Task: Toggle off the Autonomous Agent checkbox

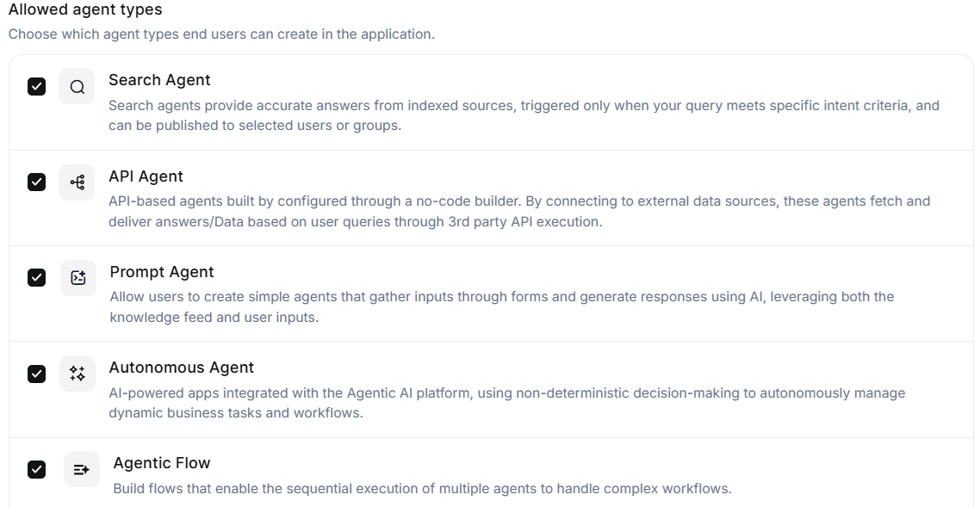Action: (x=36, y=374)
